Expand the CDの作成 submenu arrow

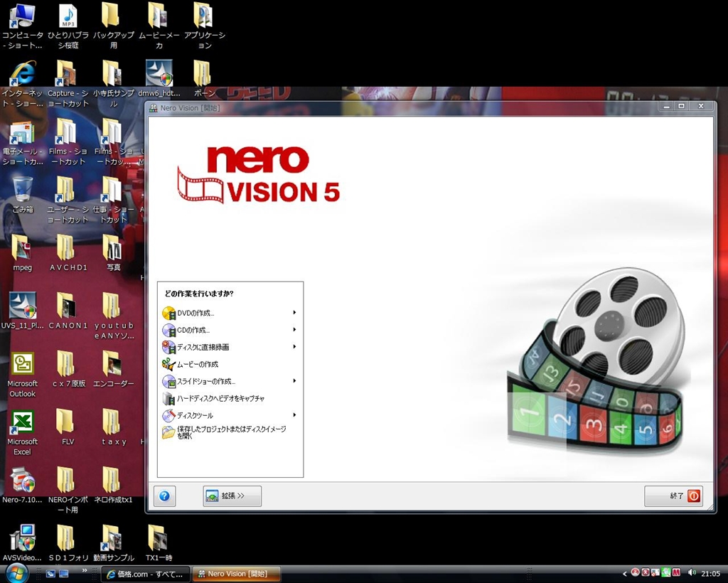coord(294,330)
